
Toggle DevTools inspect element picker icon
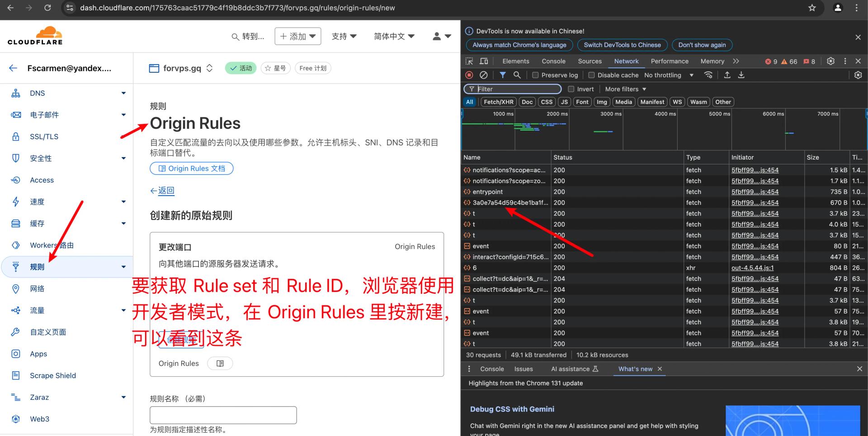469,61
